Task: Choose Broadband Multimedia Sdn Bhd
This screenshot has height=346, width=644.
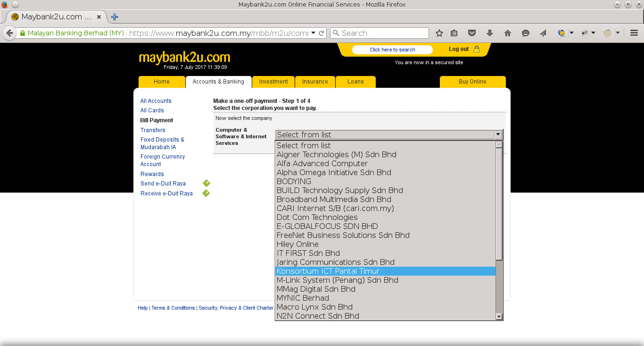Action: tap(385, 200)
